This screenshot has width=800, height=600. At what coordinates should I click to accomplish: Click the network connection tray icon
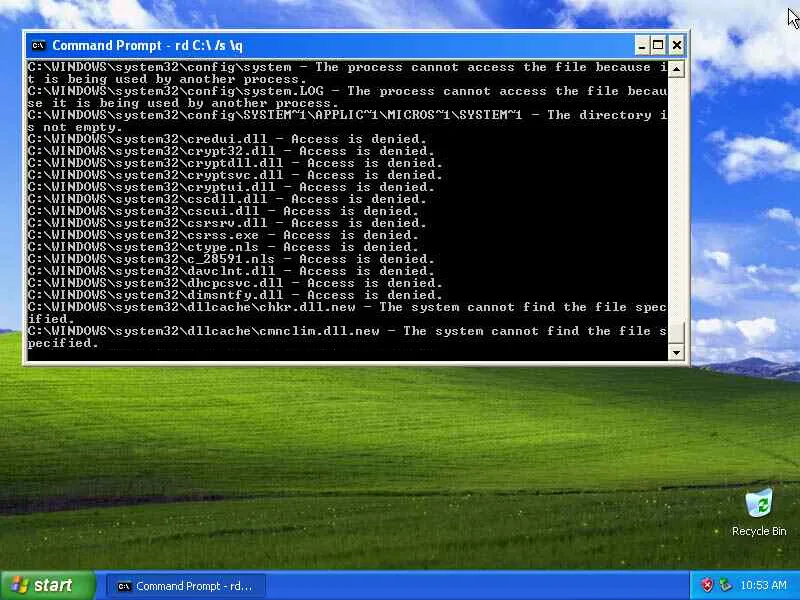[724, 585]
